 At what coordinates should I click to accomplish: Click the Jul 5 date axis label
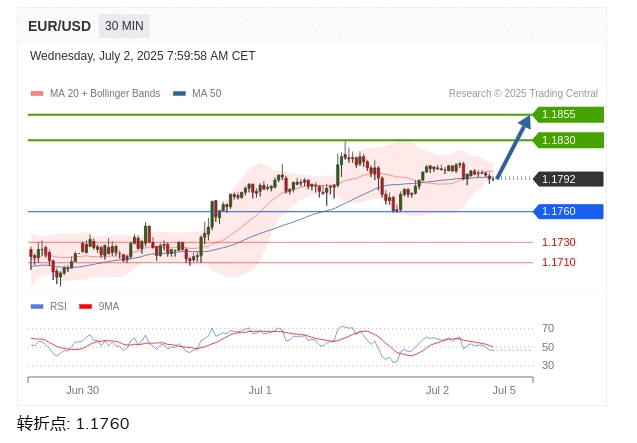pyautogui.click(x=504, y=390)
